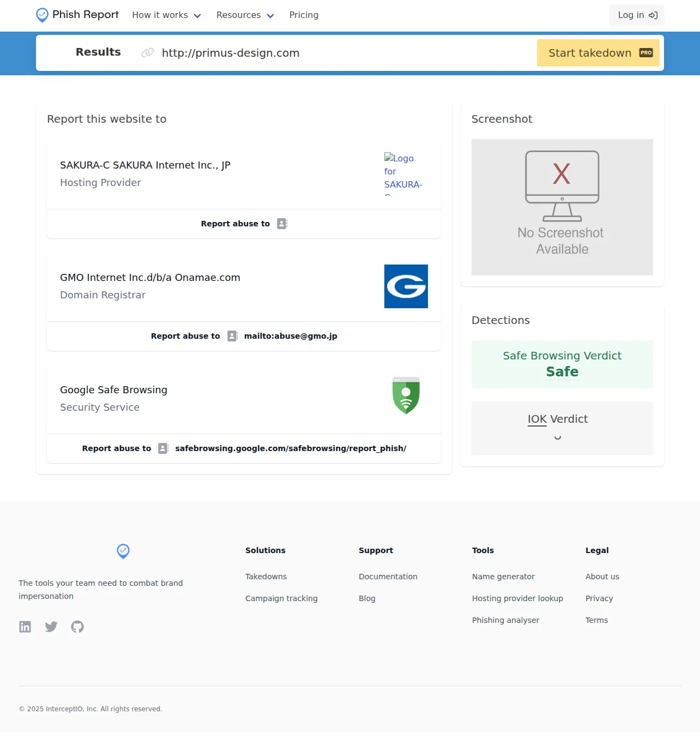Click the InterceptIO copyright notice
This screenshot has height=732, width=700.
[x=90, y=709]
